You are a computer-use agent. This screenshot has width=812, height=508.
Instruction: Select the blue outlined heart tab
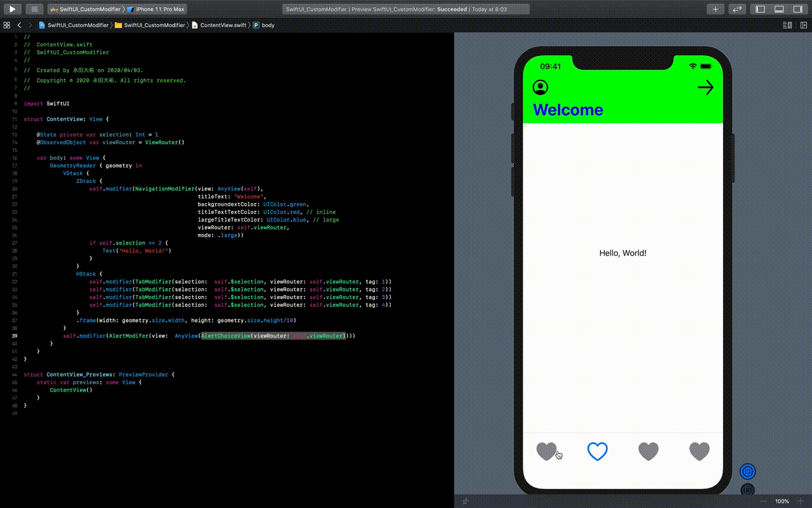[598, 451]
